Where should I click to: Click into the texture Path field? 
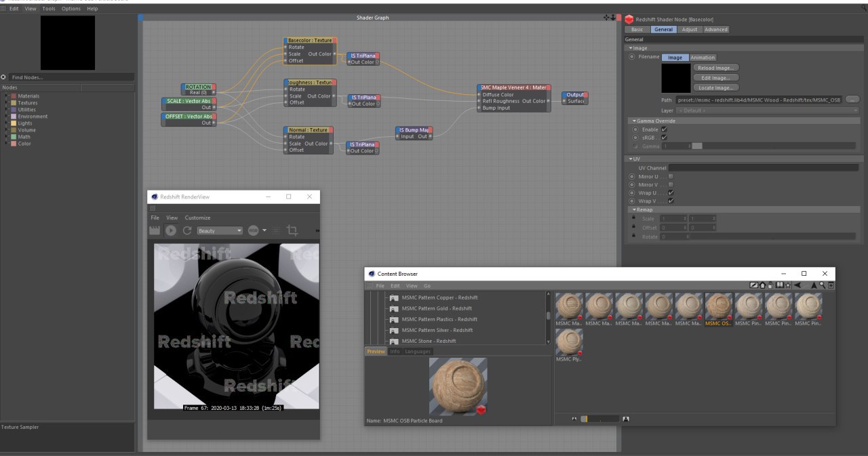[x=759, y=100]
